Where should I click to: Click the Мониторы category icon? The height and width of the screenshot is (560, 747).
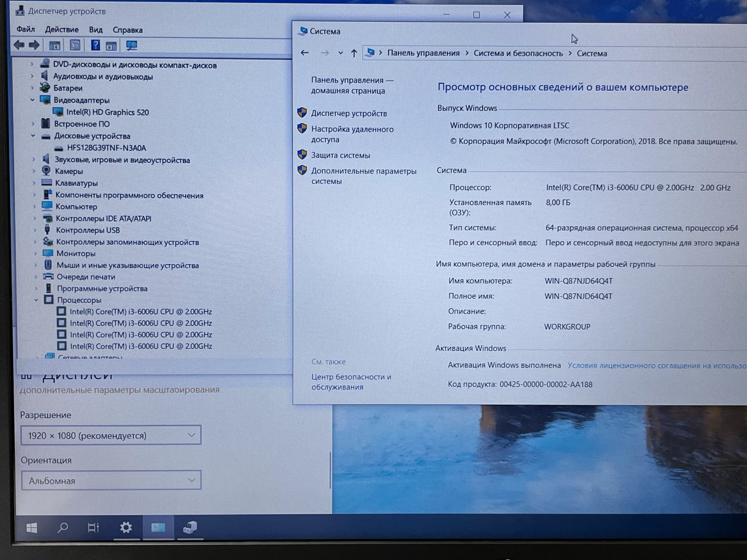[x=48, y=253]
